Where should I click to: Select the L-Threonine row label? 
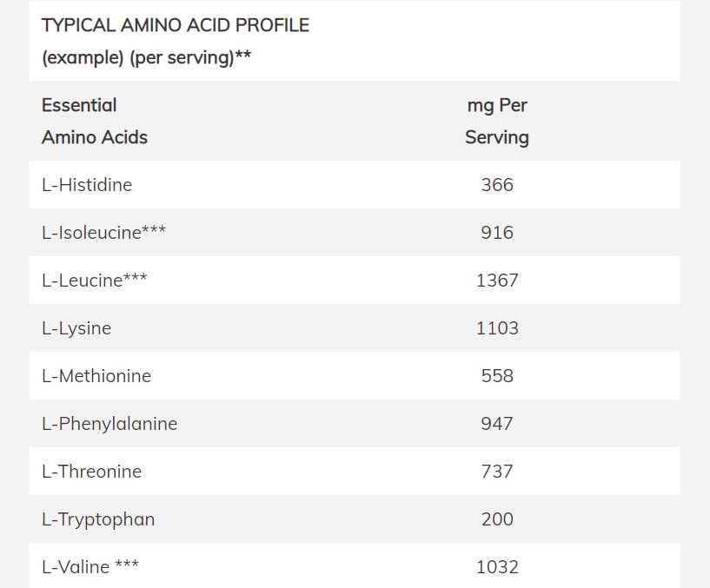click(91, 472)
